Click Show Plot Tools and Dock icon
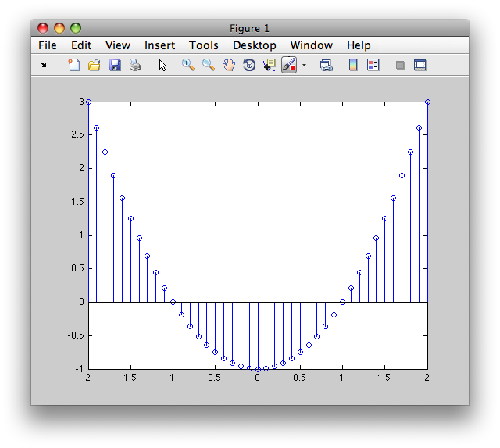The width and height of the screenshot is (500, 448). [420, 65]
